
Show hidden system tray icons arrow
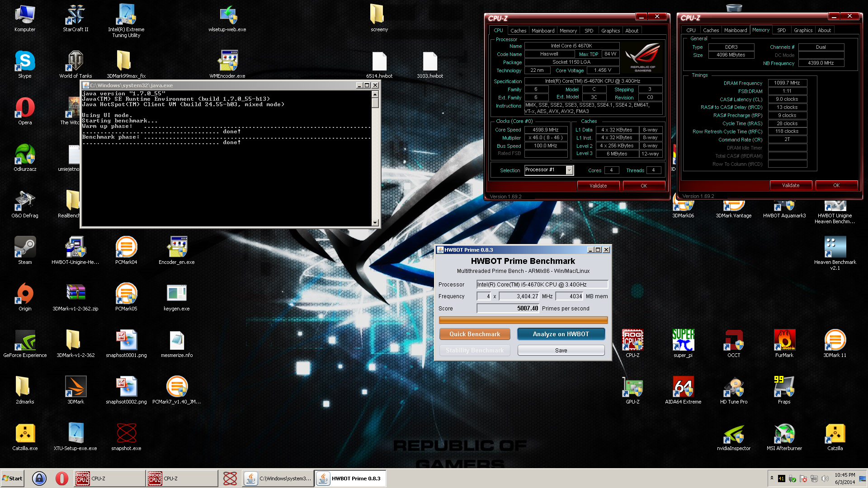click(x=772, y=478)
